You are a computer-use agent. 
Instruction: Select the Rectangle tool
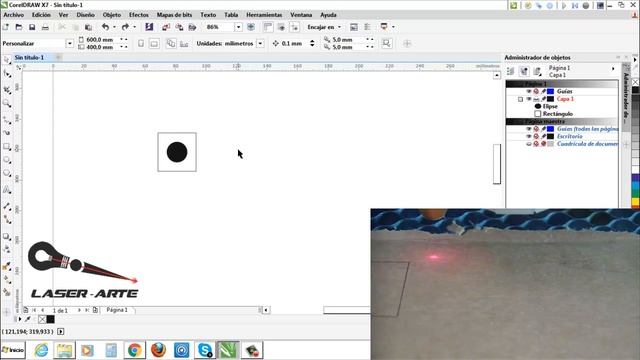coord(7,147)
